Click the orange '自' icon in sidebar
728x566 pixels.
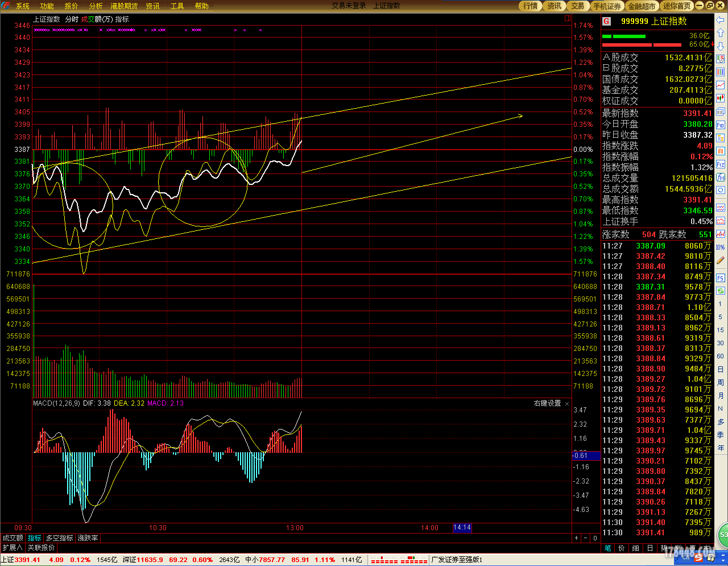tap(721, 151)
